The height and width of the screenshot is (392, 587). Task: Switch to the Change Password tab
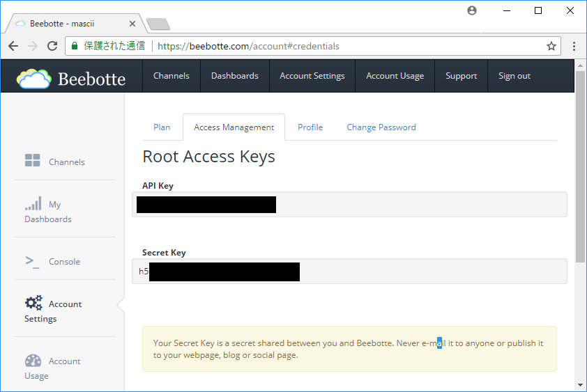(381, 127)
